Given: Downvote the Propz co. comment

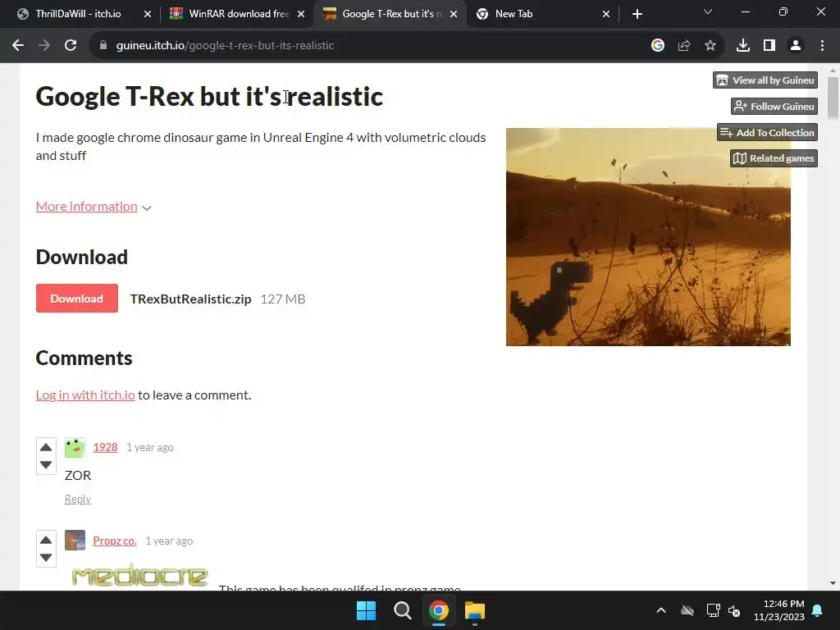Looking at the screenshot, I should point(46,558).
